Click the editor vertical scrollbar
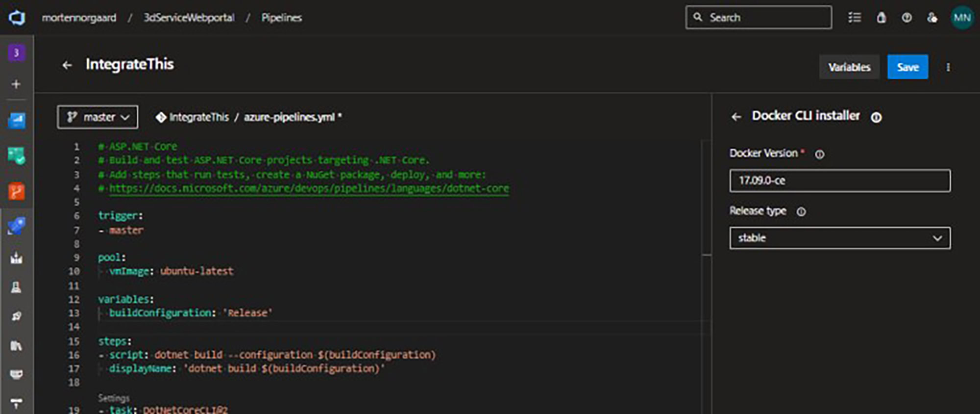This screenshot has height=414, width=980. click(706, 197)
